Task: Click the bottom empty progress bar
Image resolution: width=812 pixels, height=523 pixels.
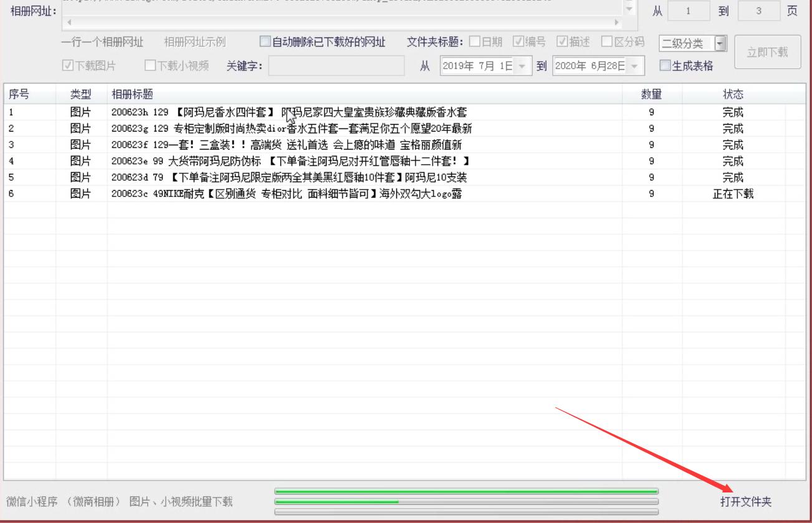Action: point(466,512)
